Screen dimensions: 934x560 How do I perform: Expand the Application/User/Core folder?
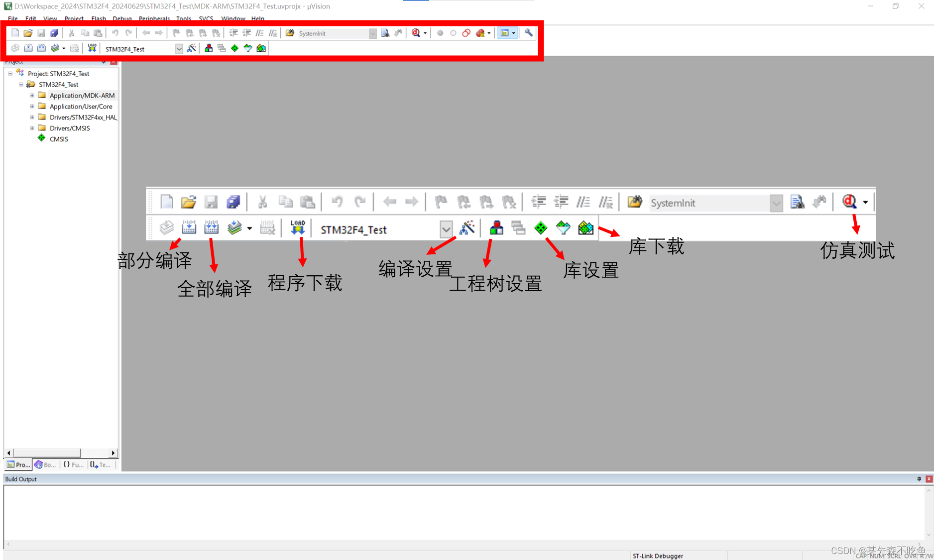click(x=32, y=106)
